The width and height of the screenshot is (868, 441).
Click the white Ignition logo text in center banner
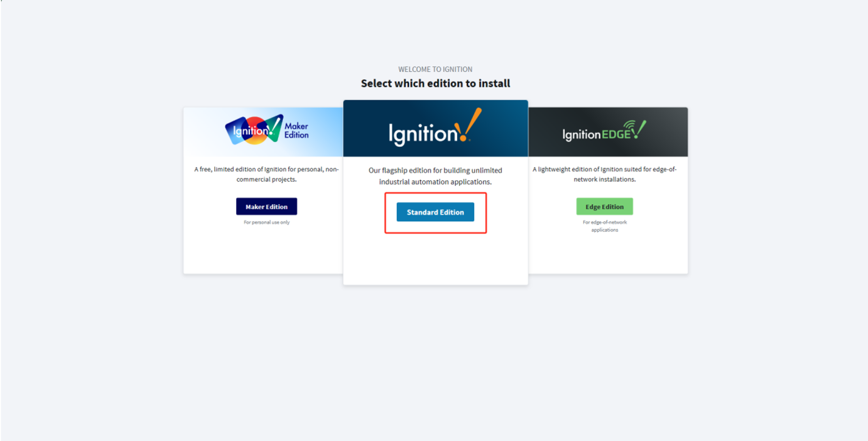tap(423, 134)
